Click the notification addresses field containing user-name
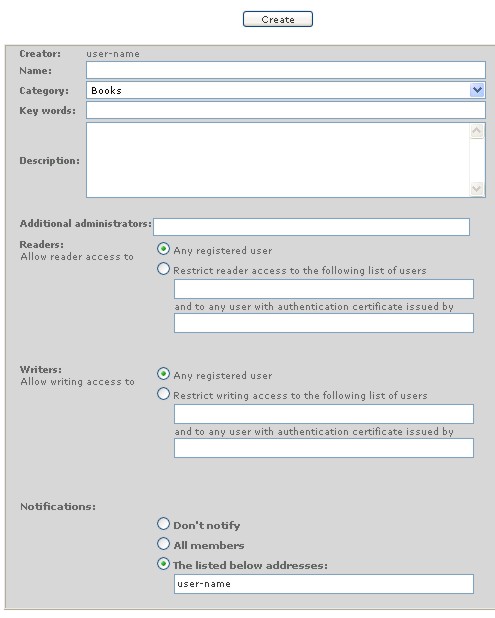Screen dimensions: 495x618 click(x=324, y=584)
